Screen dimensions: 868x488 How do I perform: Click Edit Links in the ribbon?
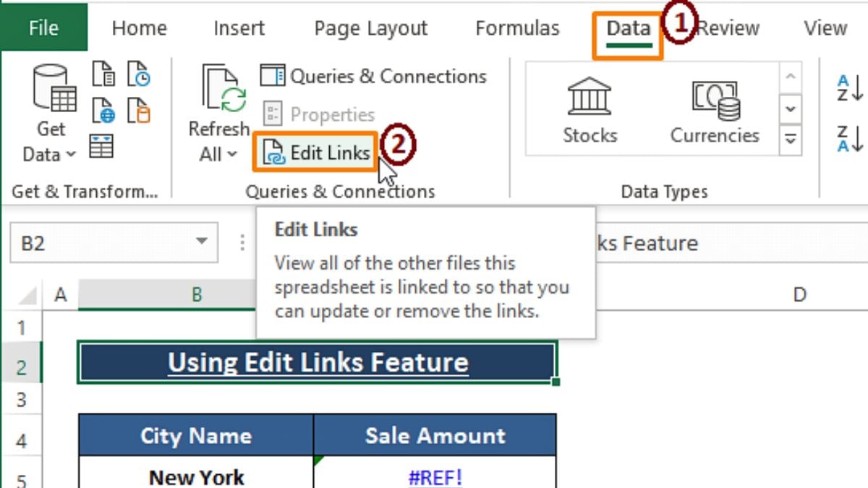(x=316, y=153)
